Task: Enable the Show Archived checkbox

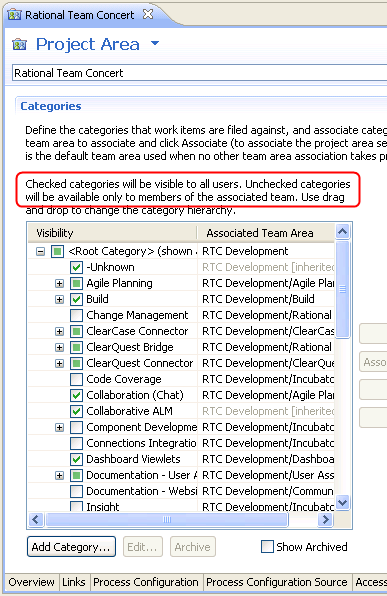Action: tap(267, 547)
